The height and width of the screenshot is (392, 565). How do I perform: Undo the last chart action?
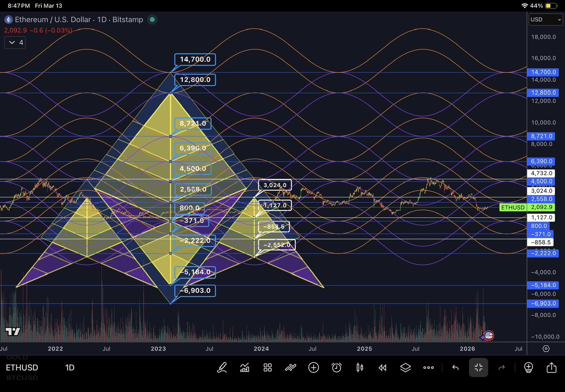[x=455, y=368]
